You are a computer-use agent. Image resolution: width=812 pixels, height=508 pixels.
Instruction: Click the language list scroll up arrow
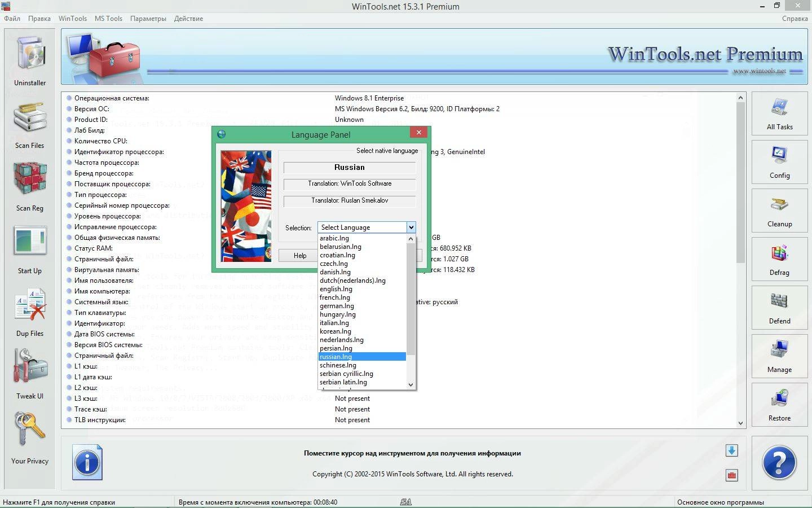(x=411, y=239)
